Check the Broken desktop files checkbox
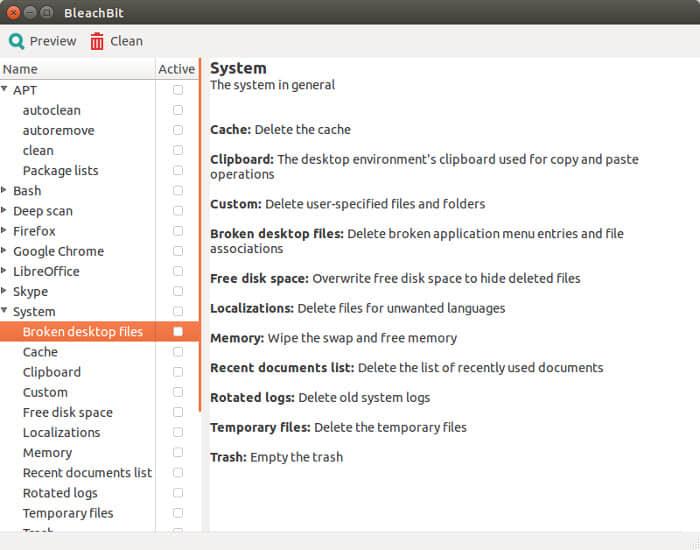Screen dimensions: 700x550 [x=178, y=331]
